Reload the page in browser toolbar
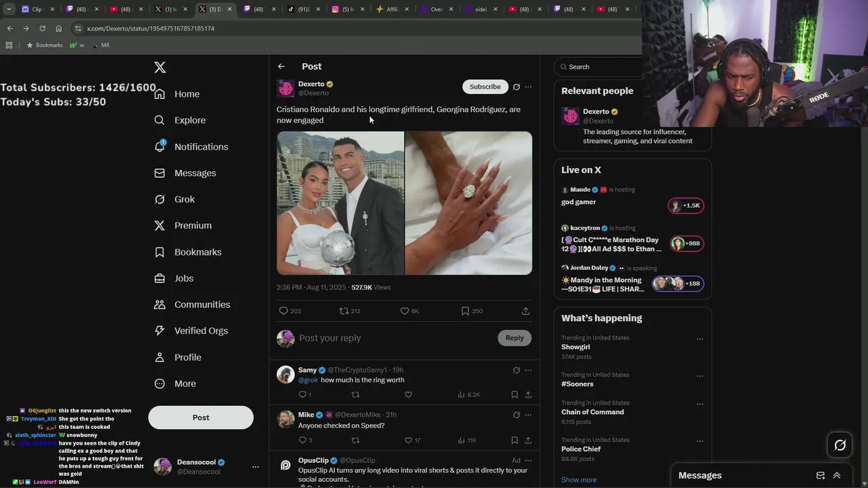Image resolution: width=868 pixels, height=488 pixels. (x=42, y=28)
